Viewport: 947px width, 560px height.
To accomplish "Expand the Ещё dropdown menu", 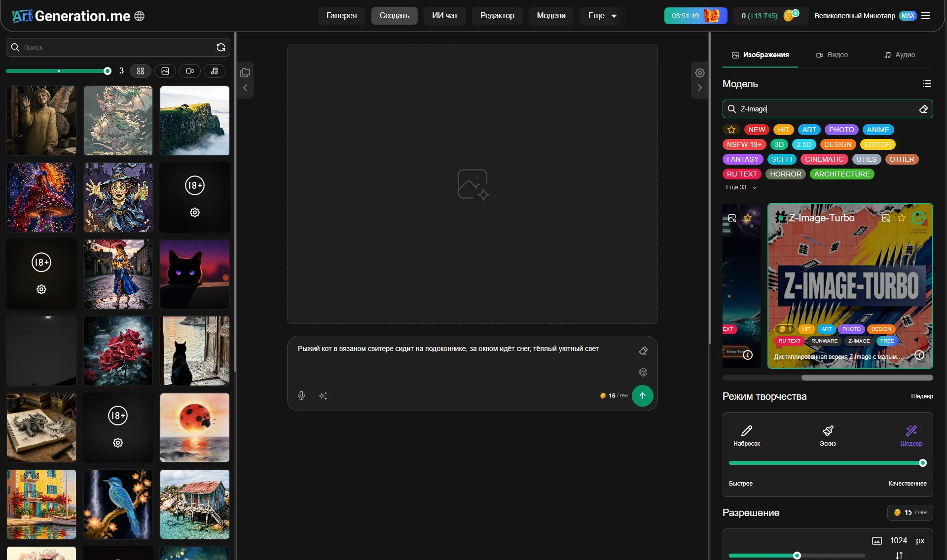I will click(602, 16).
